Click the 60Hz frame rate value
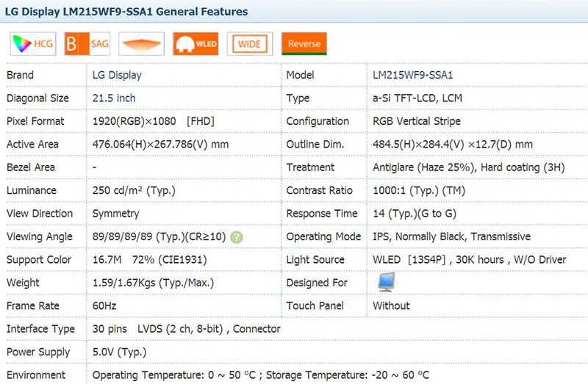Screen dimensions: 588x384 [104, 306]
